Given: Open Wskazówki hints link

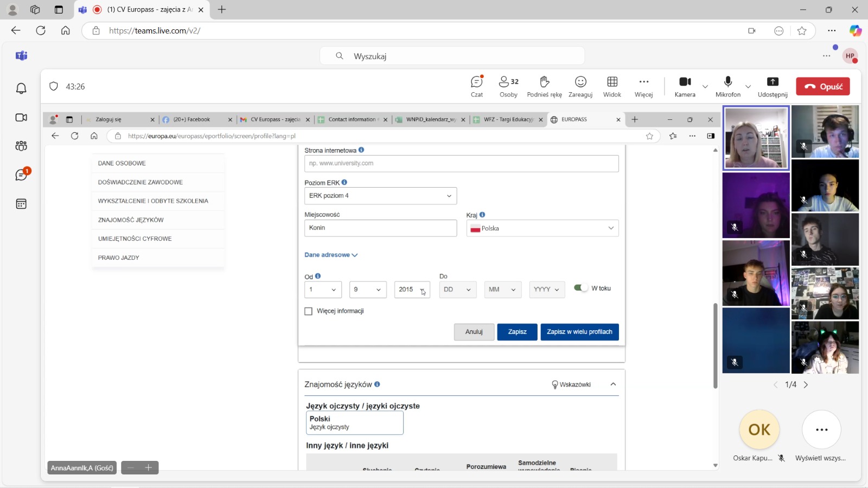Looking at the screenshot, I should pos(571,384).
